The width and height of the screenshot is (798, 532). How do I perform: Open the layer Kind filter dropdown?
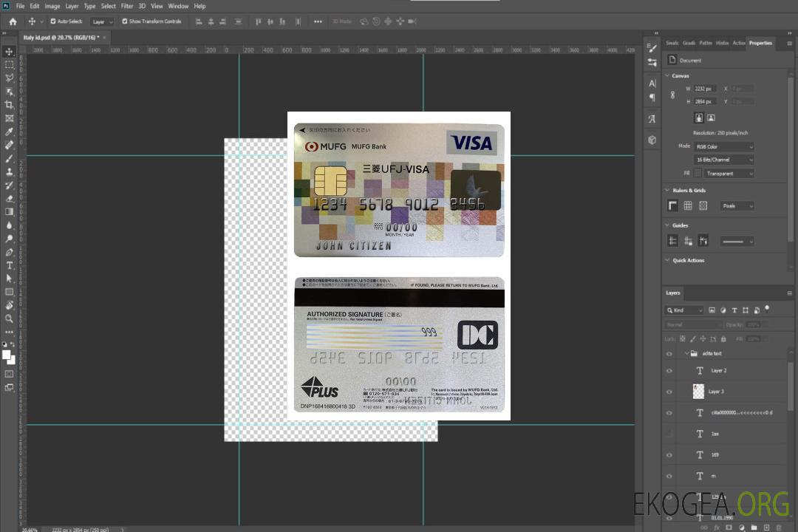point(684,310)
